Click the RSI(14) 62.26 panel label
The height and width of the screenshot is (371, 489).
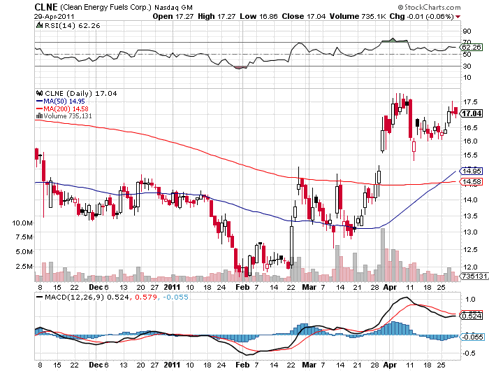pos(72,25)
